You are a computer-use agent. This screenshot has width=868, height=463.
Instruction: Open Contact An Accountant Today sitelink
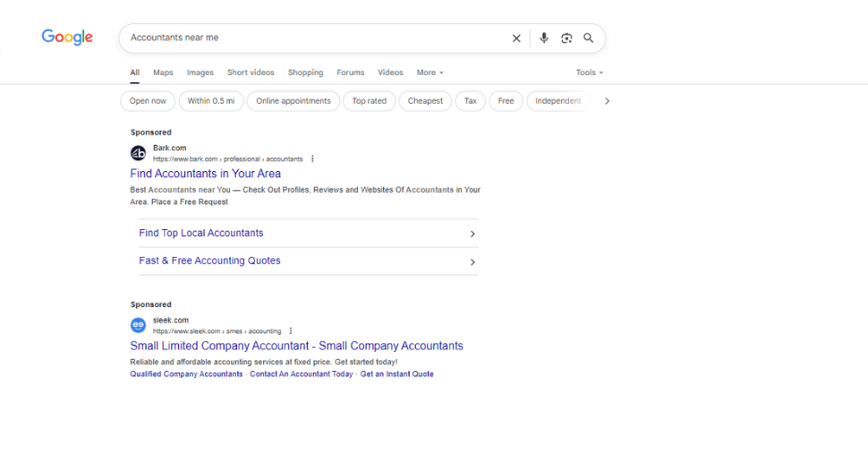302,374
